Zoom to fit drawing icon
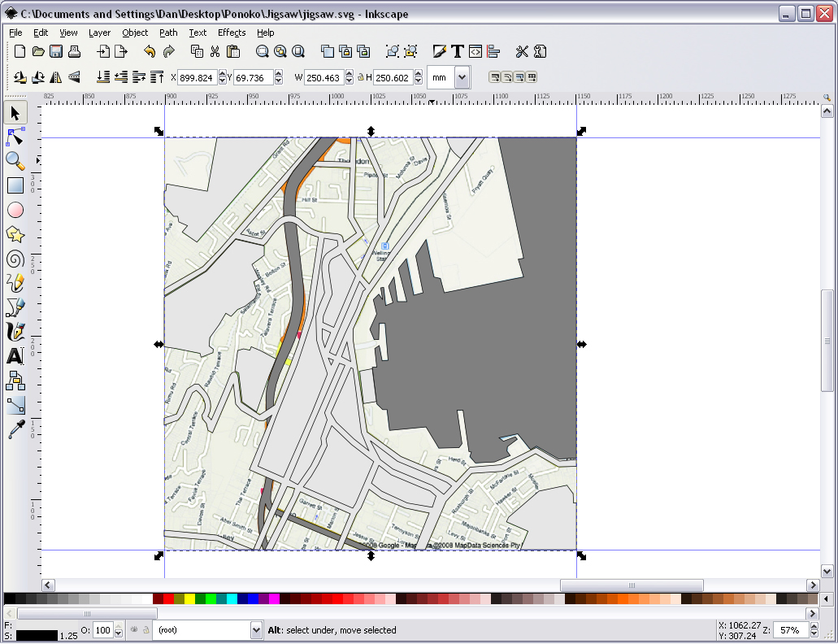The width and height of the screenshot is (838, 644). pos(280,51)
